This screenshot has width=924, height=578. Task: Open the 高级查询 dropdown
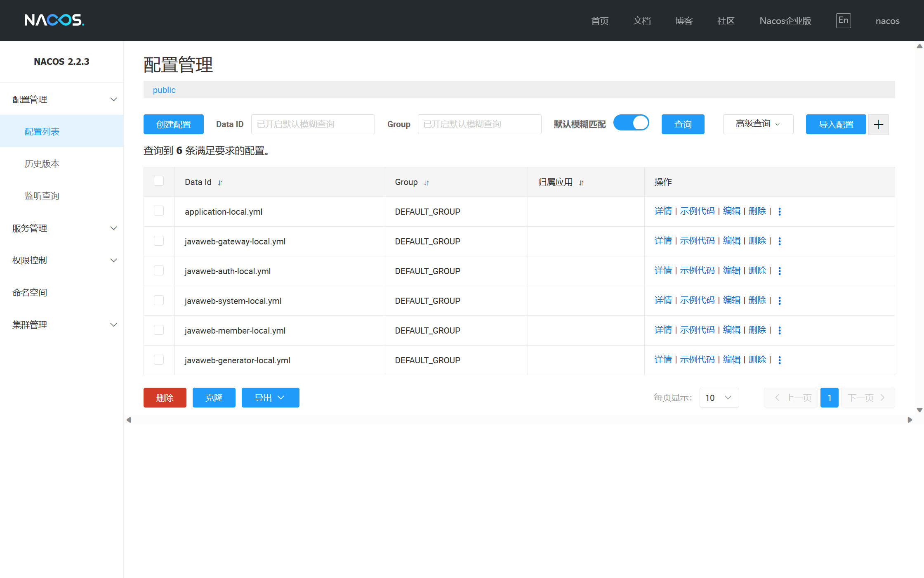(x=758, y=124)
